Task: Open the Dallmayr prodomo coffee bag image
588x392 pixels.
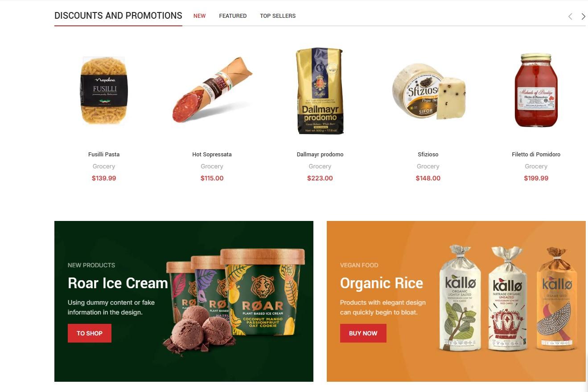Action: pyautogui.click(x=320, y=91)
